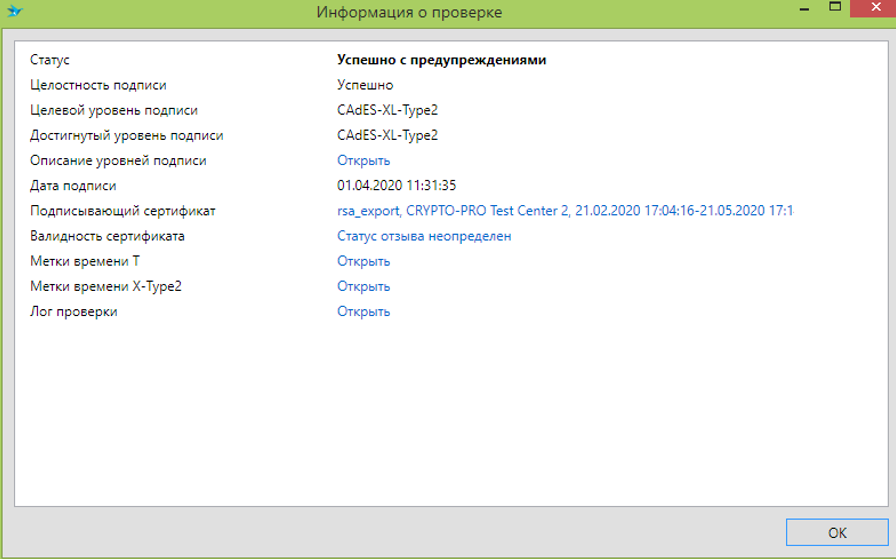
Task: Select the bold «Успешно с предупреждениями» status text
Action: (441, 60)
